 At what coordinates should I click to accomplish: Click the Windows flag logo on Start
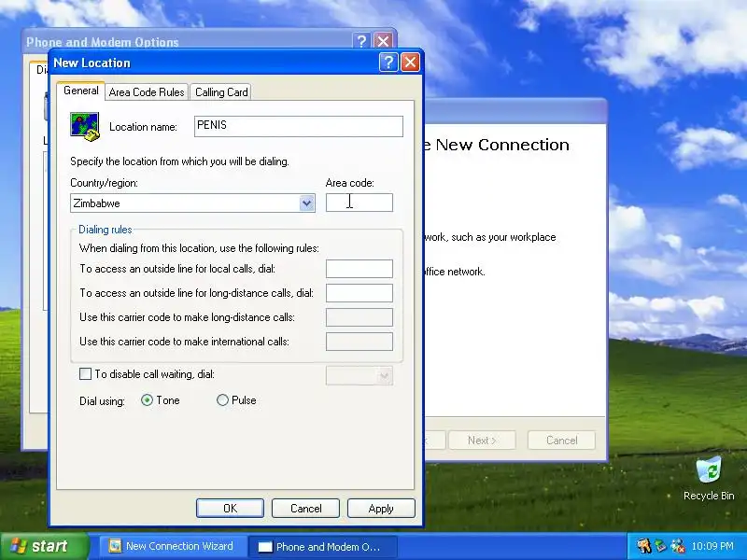pos(19,546)
